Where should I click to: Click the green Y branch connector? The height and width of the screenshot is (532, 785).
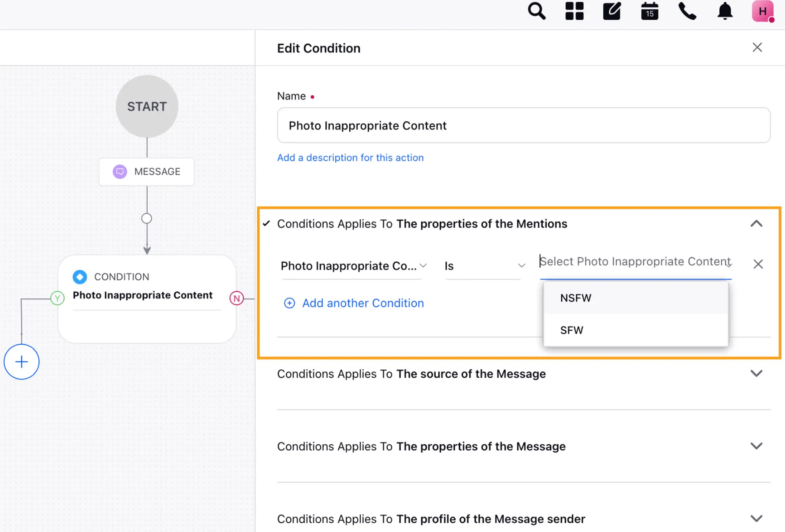[57, 298]
